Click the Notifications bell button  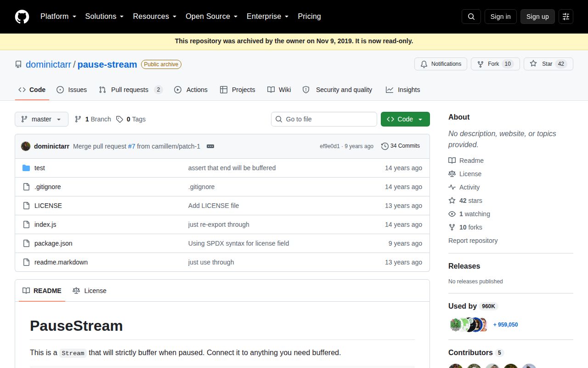click(x=441, y=64)
